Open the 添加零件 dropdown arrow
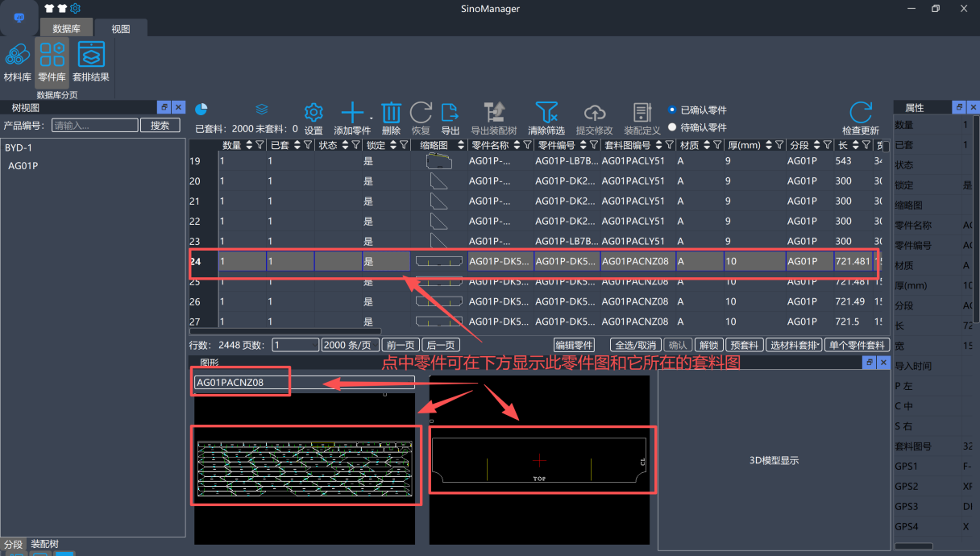The height and width of the screenshot is (556, 980). [x=371, y=118]
